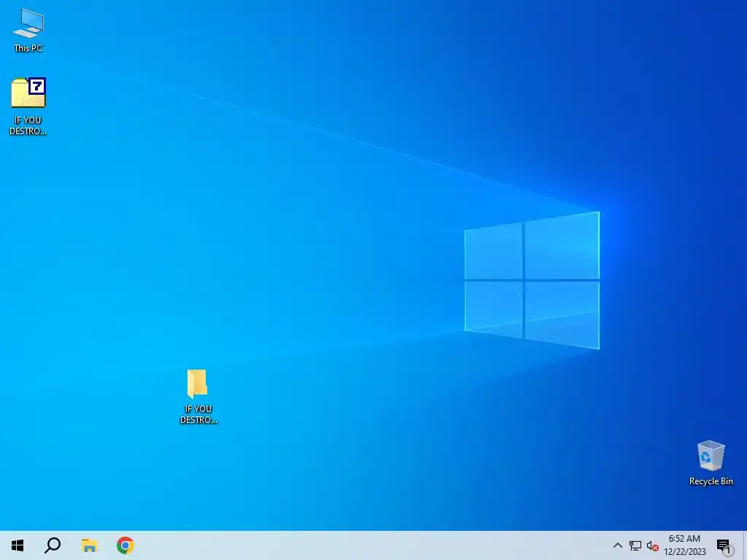Click the muted volume tray icon
Viewport: 747px width, 560px height.
point(652,545)
